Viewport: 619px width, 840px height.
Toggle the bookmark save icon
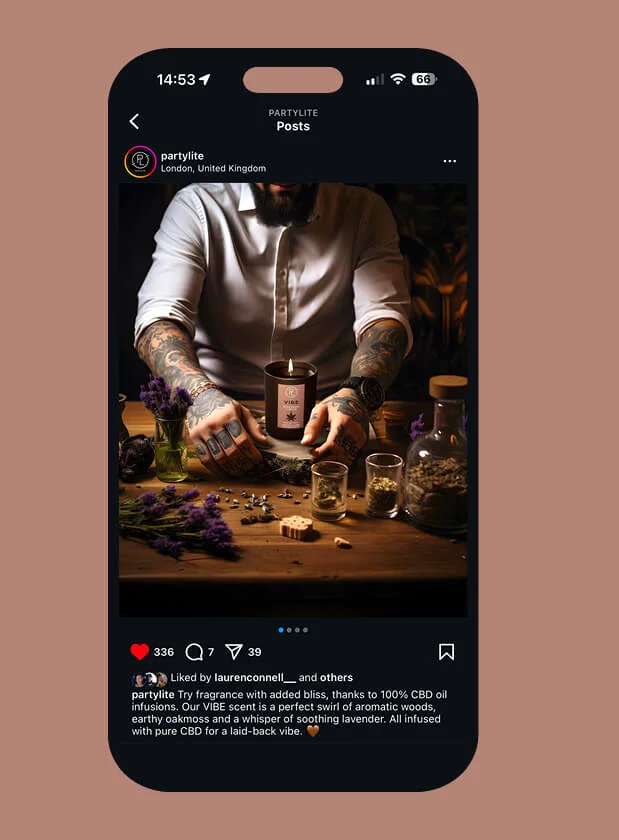coord(446,651)
